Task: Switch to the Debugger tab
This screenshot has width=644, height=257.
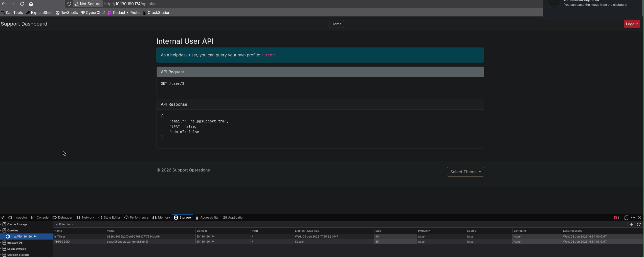Action: (62, 218)
